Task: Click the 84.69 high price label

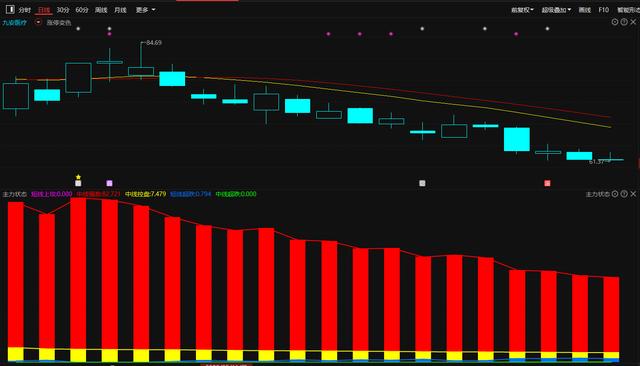Action: (154, 42)
